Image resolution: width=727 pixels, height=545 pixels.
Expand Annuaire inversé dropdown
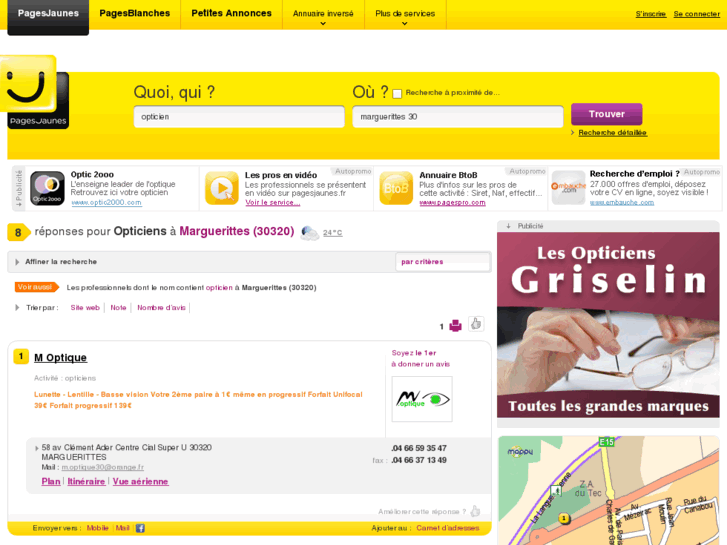click(323, 17)
